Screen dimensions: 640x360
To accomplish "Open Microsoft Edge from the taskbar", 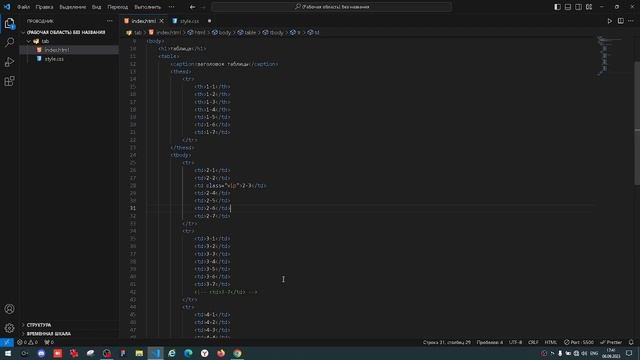I will tap(188, 353).
